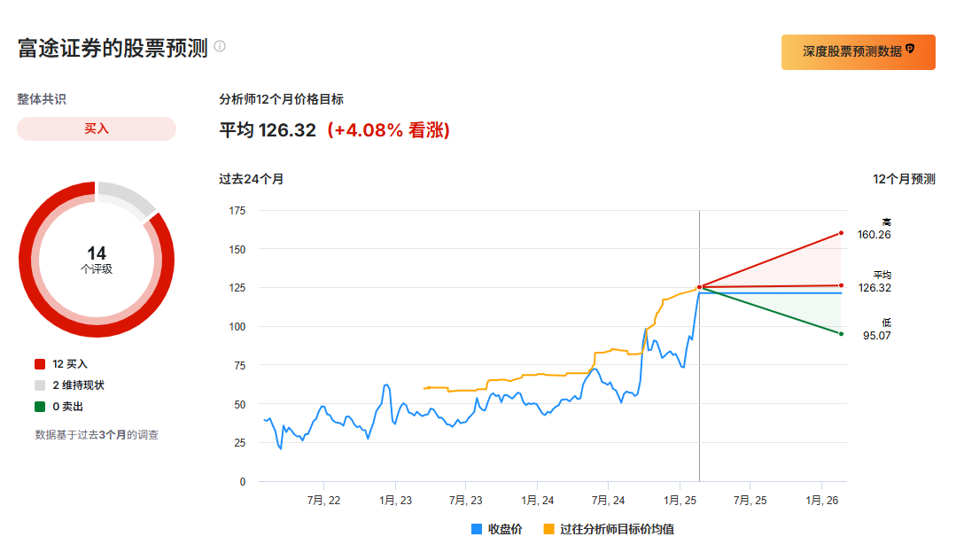Click the 过去24个月 chart heading
The width and height of the screenshot is (956, 560).
pyautogui.click(x=252, y=179)
